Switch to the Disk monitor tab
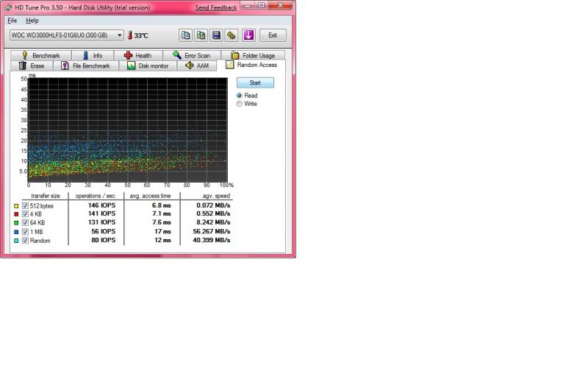The image size is (588, 368). (x=148, y=66)
